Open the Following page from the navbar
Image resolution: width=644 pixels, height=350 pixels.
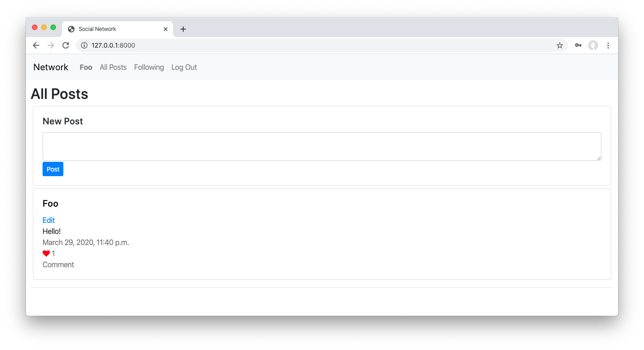click(149, 67)
